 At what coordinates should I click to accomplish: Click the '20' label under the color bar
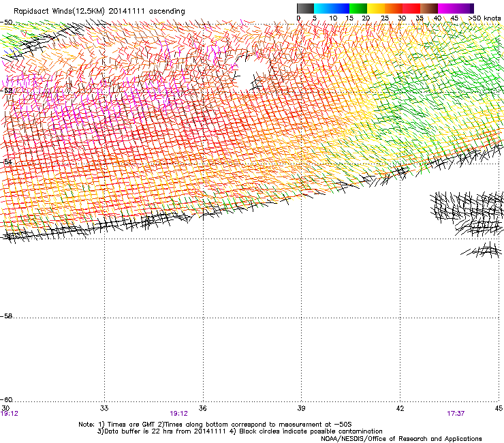pyautogui.click(x=366, y=18)
